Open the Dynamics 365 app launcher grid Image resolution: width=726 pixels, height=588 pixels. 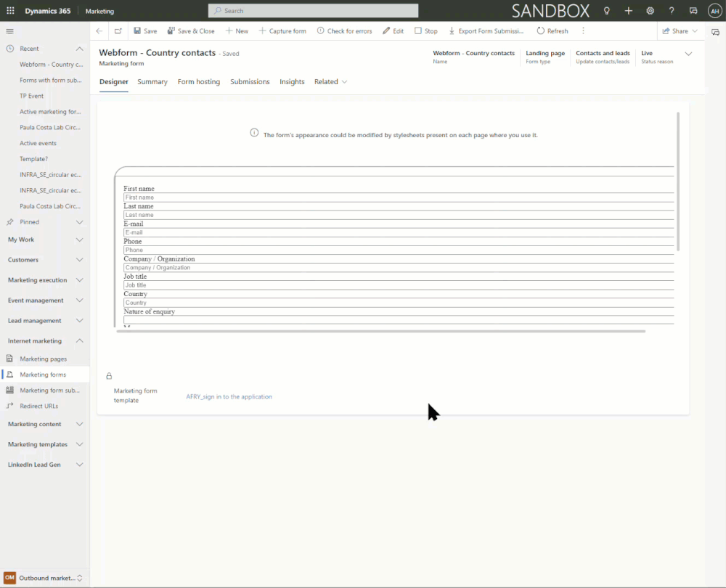point(9,10)
